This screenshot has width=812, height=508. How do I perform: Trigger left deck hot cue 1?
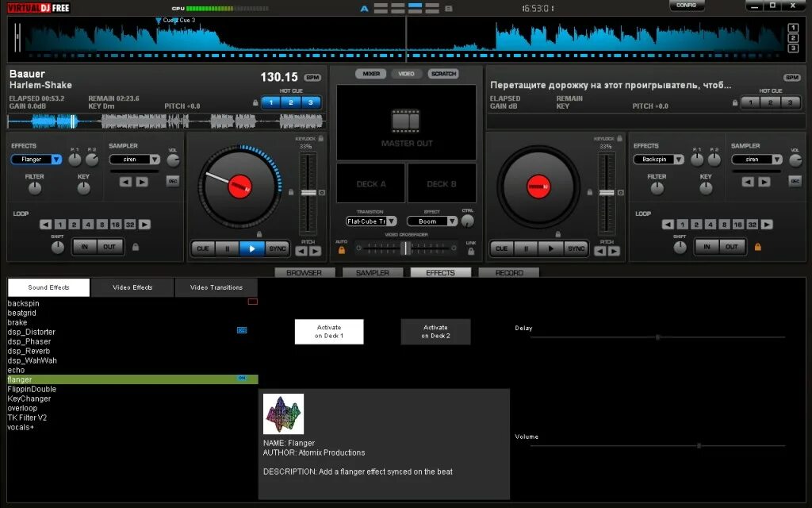[271, 102]
